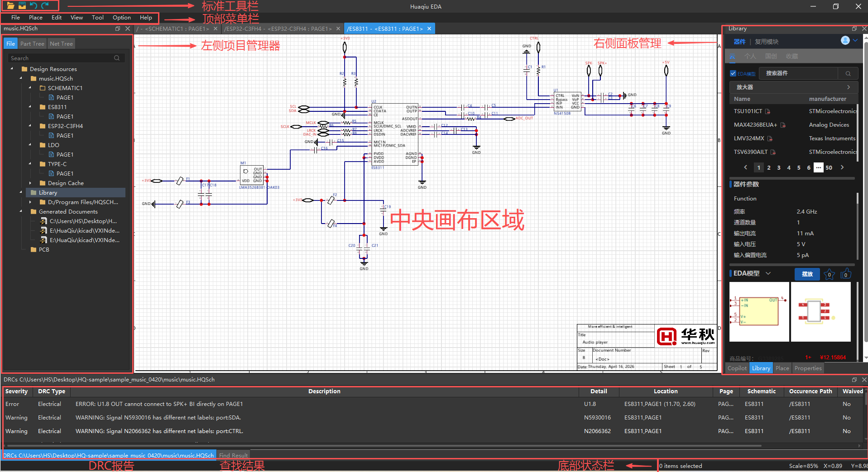This screenshot has height=472, width=868.
Task: Redo the last undone action
Action: (x=45, y=6)
